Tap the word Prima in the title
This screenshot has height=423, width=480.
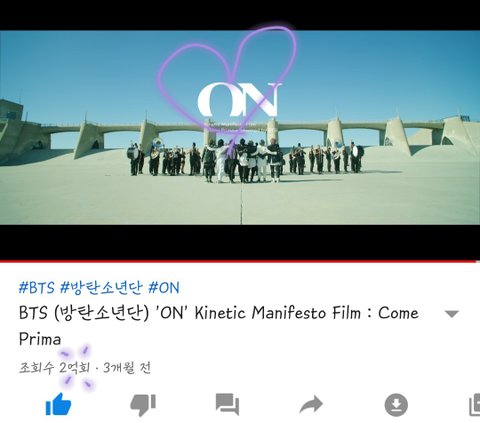pyautogui.click(x=40, y=339)
